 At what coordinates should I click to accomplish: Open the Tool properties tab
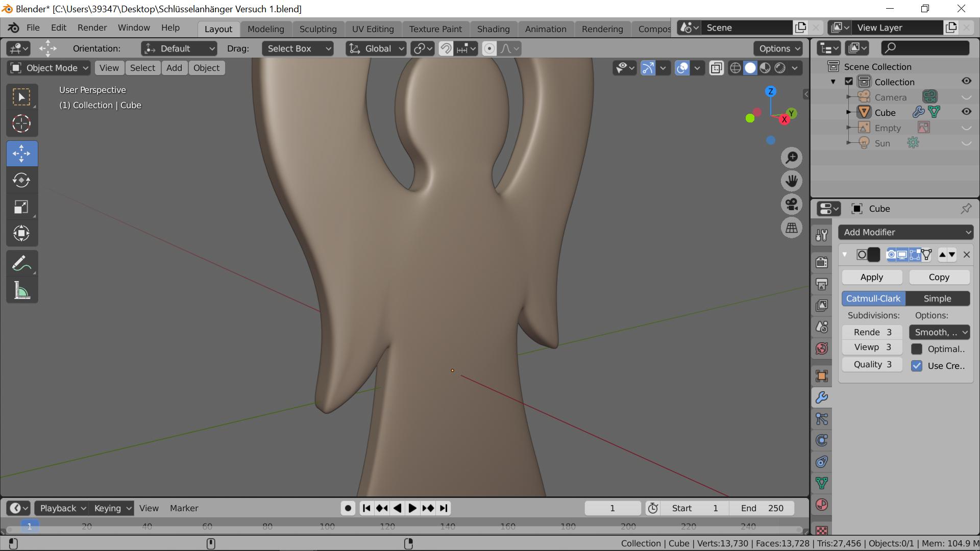pyautogui.click(x=821, y=235)
